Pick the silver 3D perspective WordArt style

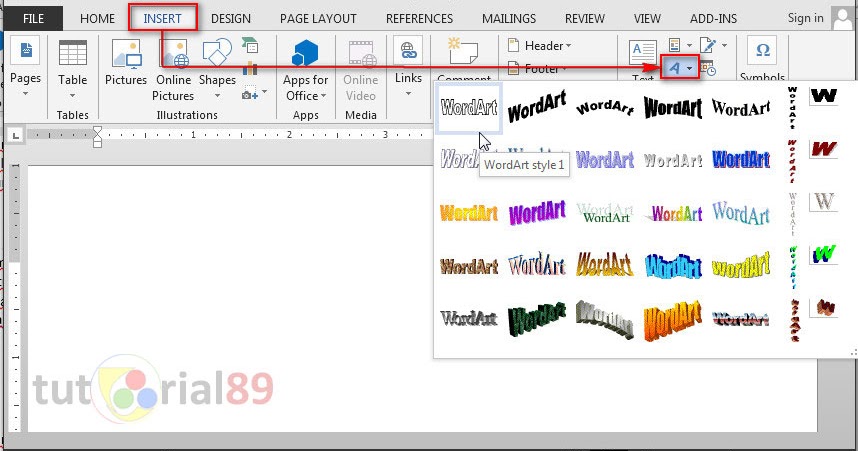tap(605, 319)
